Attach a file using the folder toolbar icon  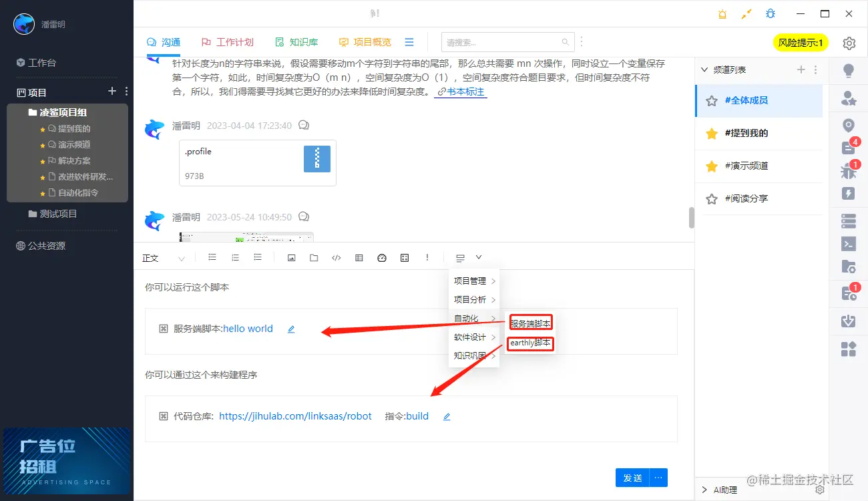tap(314, 258)
